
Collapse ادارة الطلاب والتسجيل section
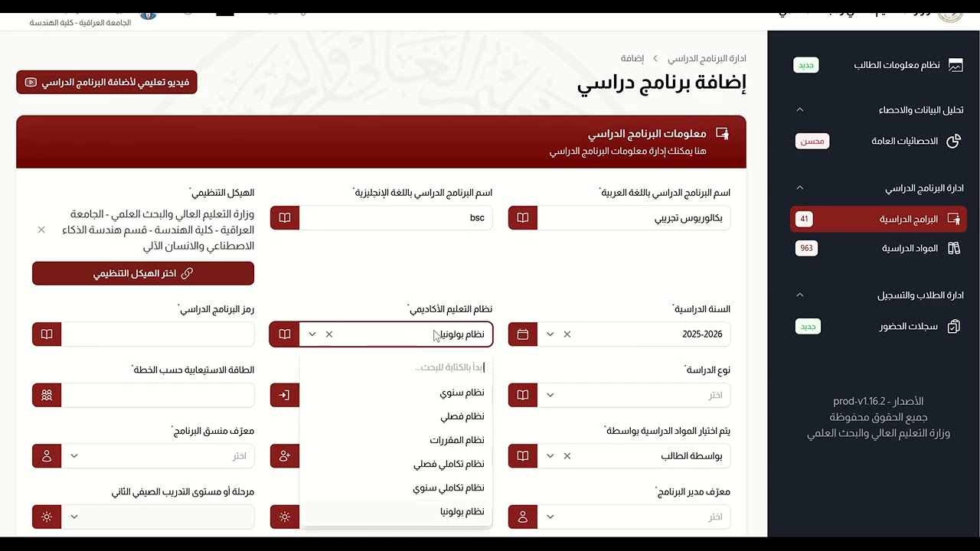799,295
